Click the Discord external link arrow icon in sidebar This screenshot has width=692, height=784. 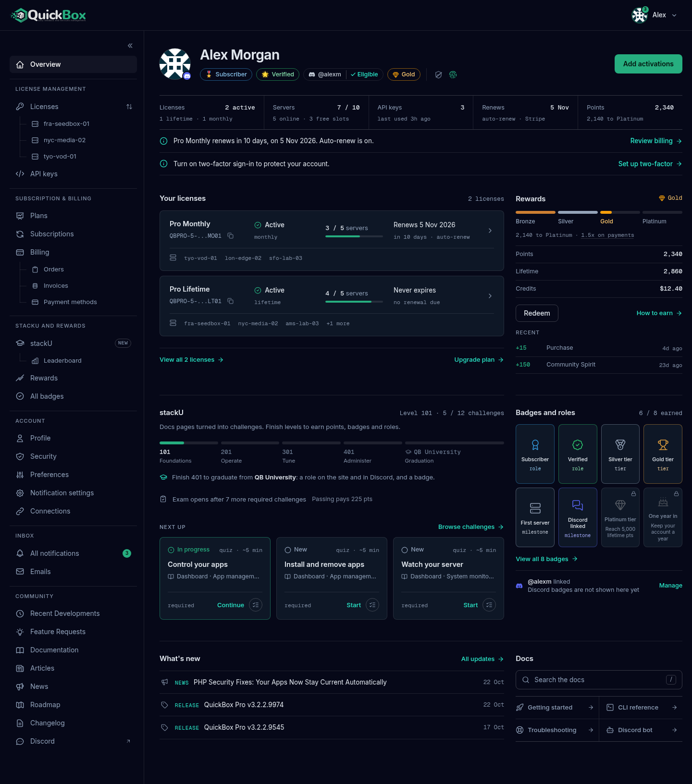coord(128,741)
